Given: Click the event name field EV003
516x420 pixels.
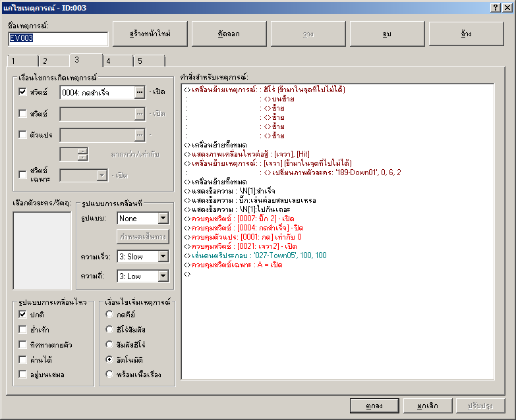Looking at the screenshot, I should click(58, 38).
